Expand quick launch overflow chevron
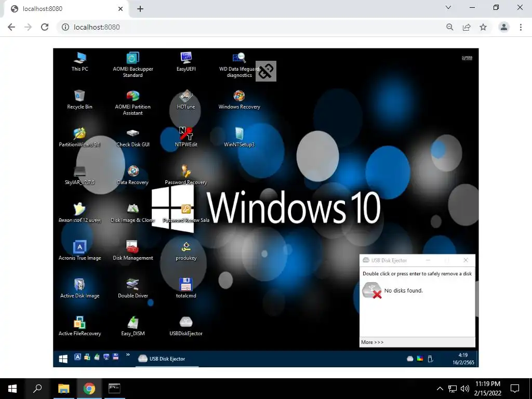This screenshot has width=532, height=399. click(x=128, y=355)
